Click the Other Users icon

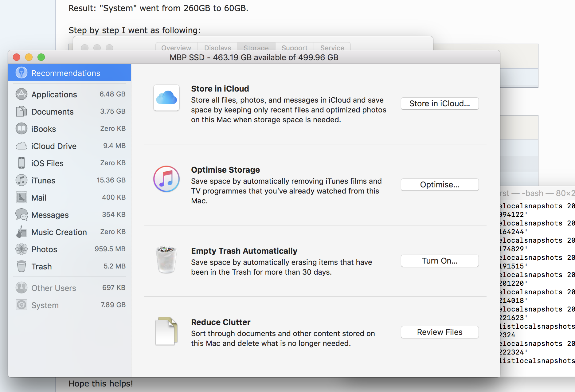point(22,288)
